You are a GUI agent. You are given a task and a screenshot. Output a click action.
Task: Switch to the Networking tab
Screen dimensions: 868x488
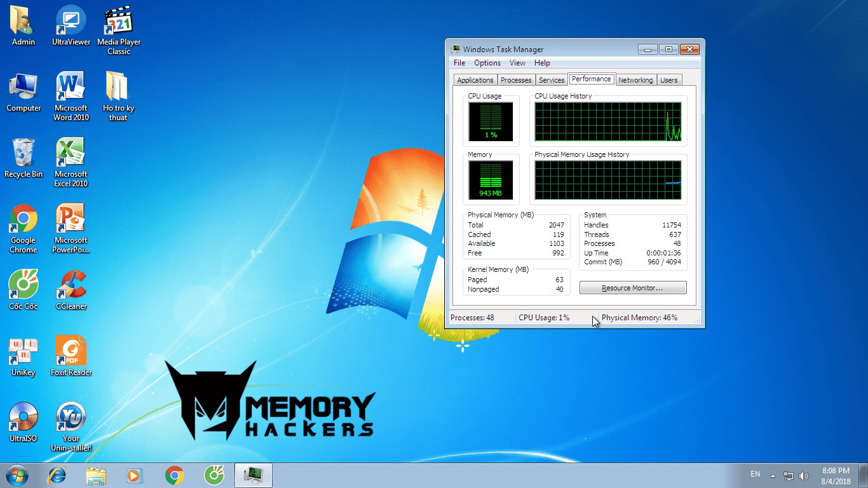[x=635, y=80]
